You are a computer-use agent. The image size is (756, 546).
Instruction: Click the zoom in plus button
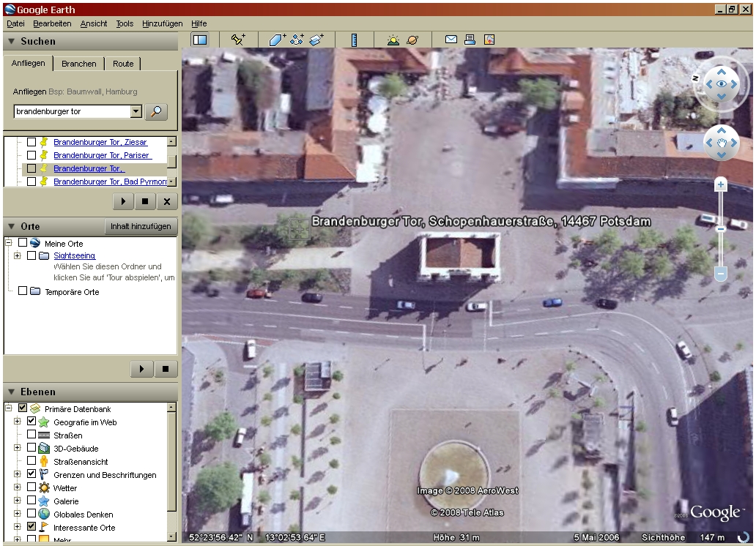click(x=721, y=184)
